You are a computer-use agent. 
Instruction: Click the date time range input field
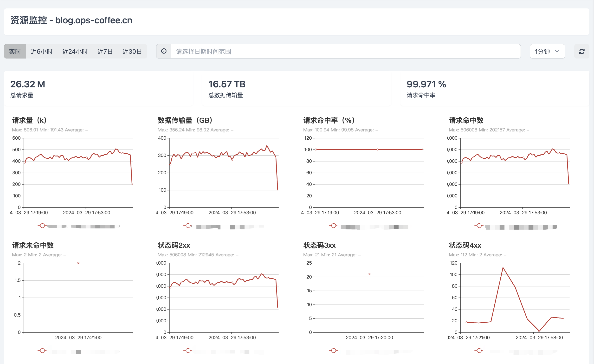[345, 51]
